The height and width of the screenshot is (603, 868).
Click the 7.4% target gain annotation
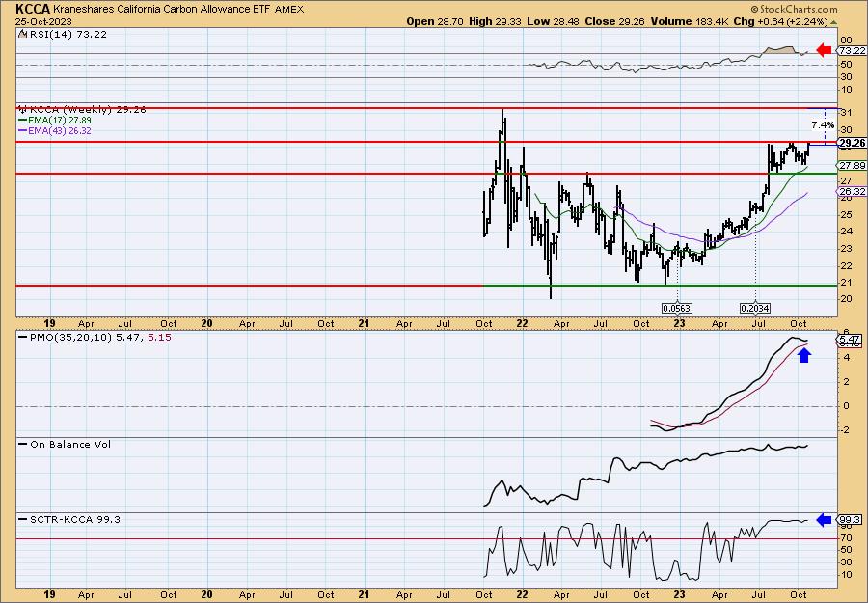[824, 125]
